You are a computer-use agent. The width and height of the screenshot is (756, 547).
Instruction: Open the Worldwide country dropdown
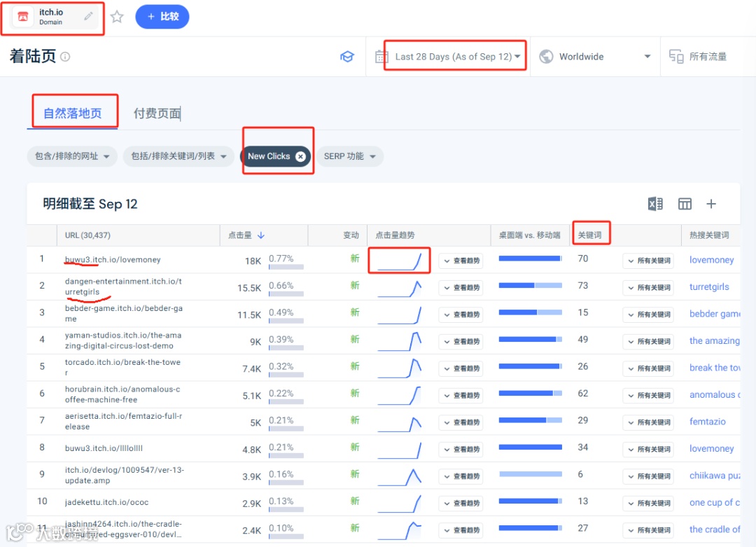(x=605, y=57)
